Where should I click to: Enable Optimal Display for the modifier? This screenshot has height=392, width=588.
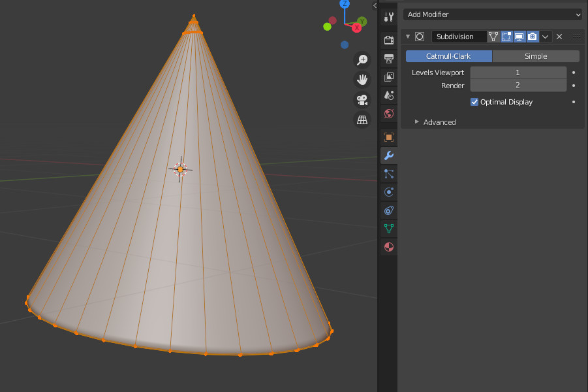(x=474, y=102)
